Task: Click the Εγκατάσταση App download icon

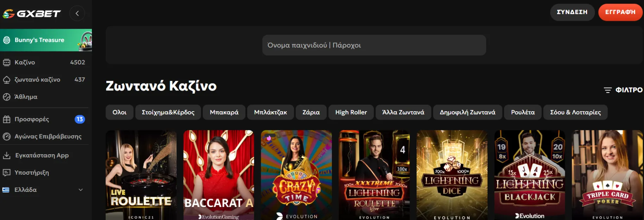Action: click(7, 155)
